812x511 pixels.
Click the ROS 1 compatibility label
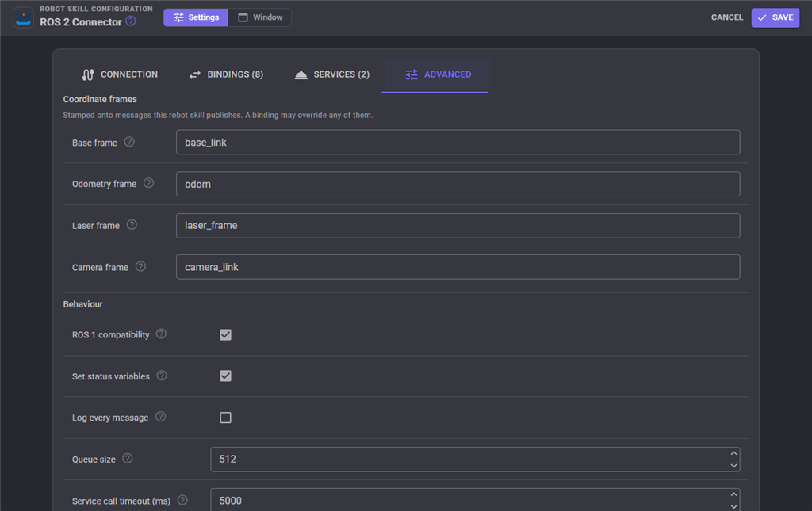111,334
